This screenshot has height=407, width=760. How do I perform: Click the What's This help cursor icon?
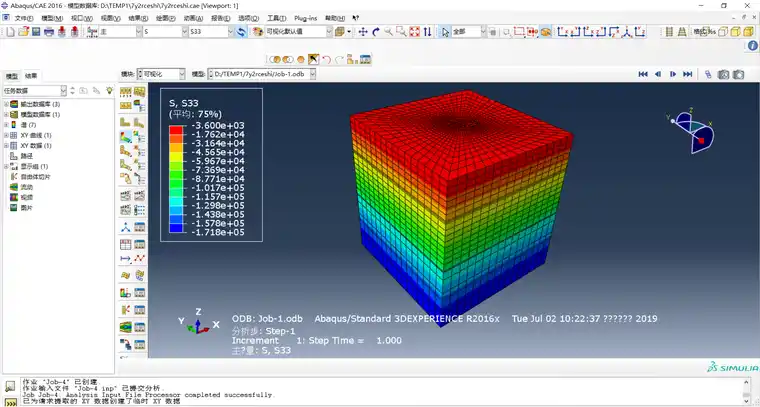tap(356, 18)
